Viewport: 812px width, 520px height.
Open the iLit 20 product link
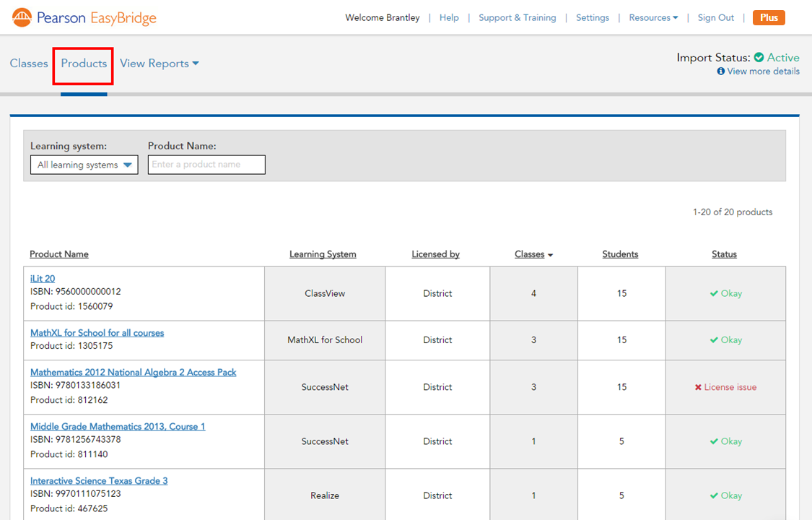click(43, 279)
